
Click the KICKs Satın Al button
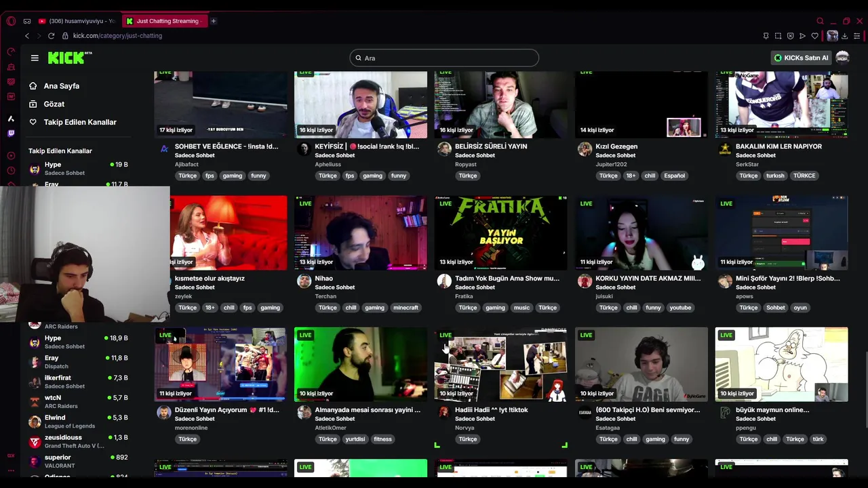coord(801,58)
